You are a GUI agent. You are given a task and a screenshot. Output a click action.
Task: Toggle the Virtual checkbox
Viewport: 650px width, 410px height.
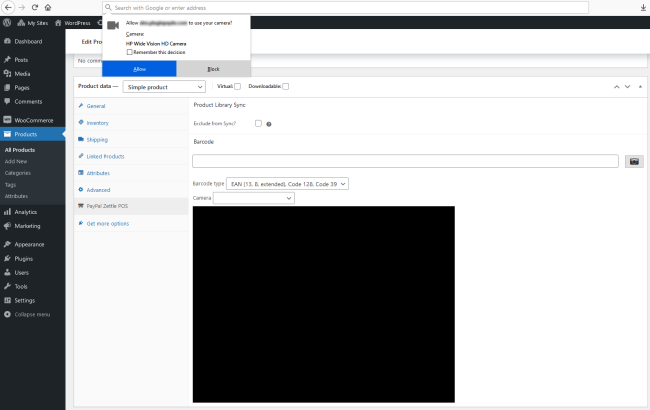point(237,87)
